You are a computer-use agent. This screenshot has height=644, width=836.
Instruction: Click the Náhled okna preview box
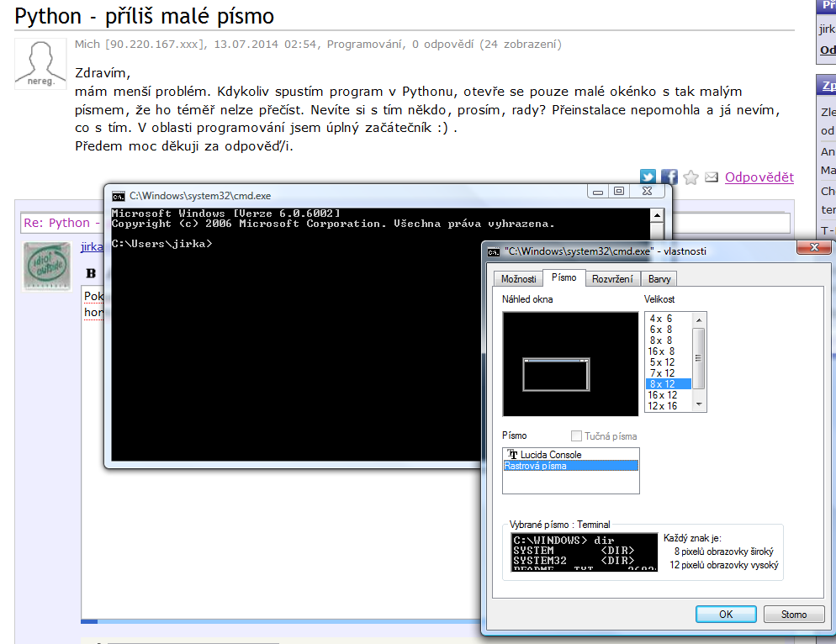coord(570,363)
